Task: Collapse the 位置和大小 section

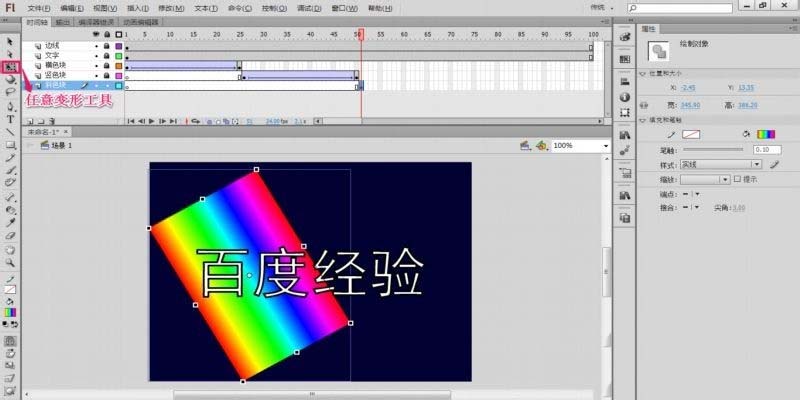Action: coord(642,73)
